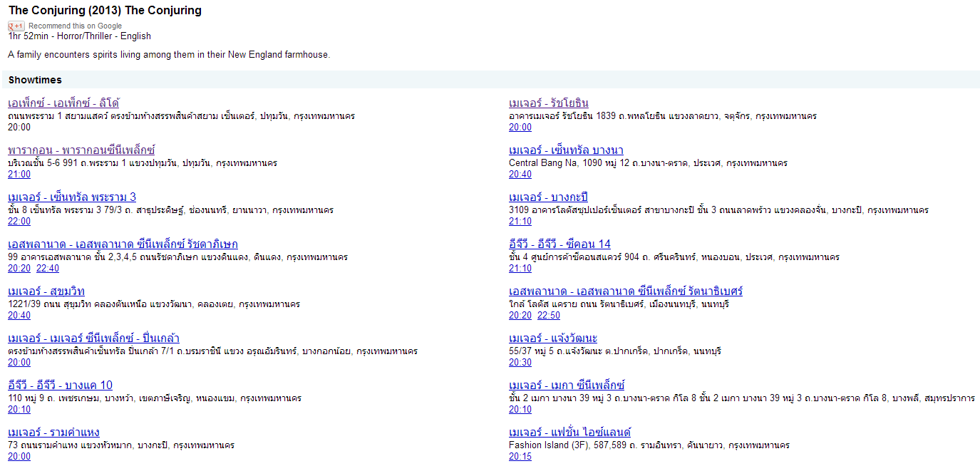
Task: Select the 21:10 showtime at ซีคอน 14
Action: (x=520, y=268)
